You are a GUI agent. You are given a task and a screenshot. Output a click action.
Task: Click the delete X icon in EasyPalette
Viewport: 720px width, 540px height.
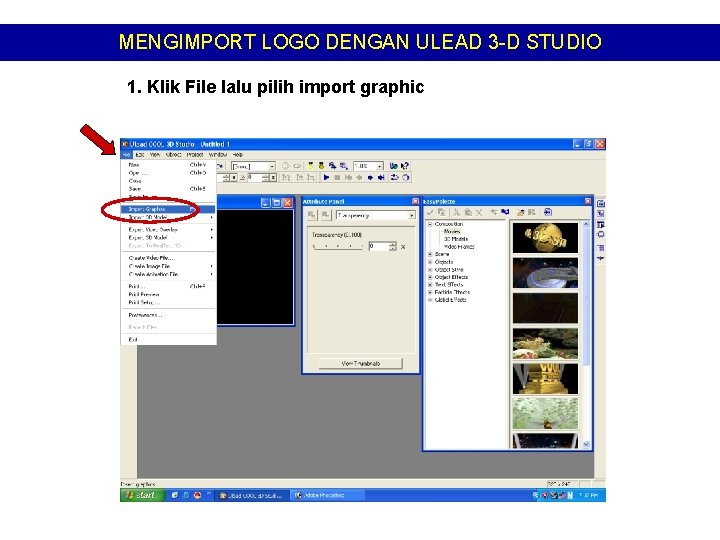coord(479,212)
